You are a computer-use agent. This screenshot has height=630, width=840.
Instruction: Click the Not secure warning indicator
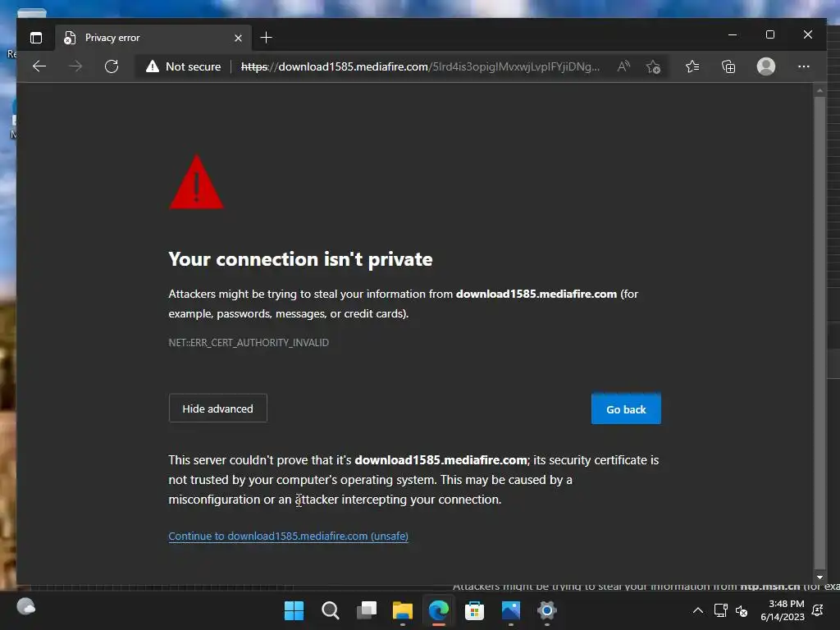[183, 66]
